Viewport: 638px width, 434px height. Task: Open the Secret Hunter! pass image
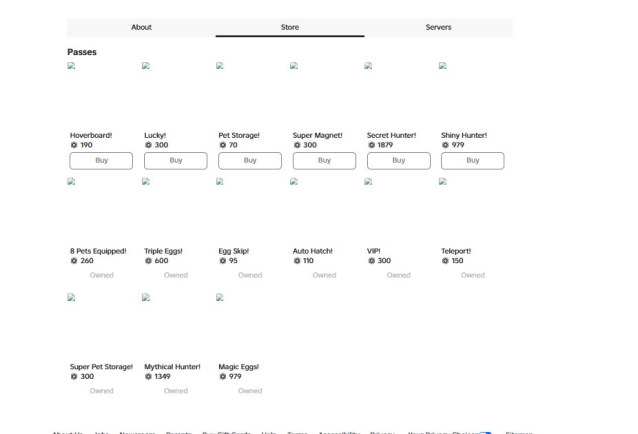[368, 66]
